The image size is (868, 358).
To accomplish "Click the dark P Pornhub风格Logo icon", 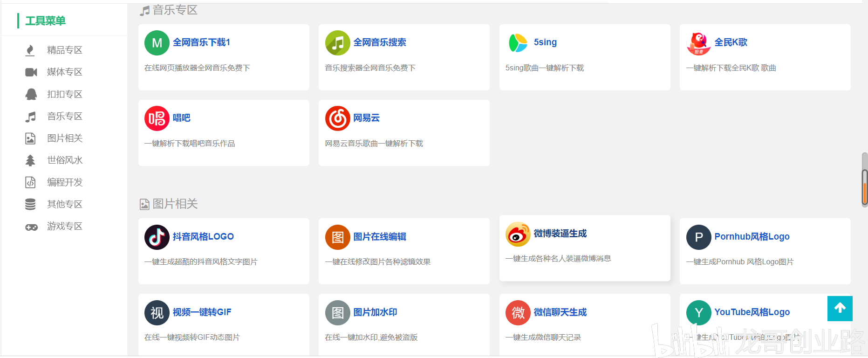I will point(698,237).
